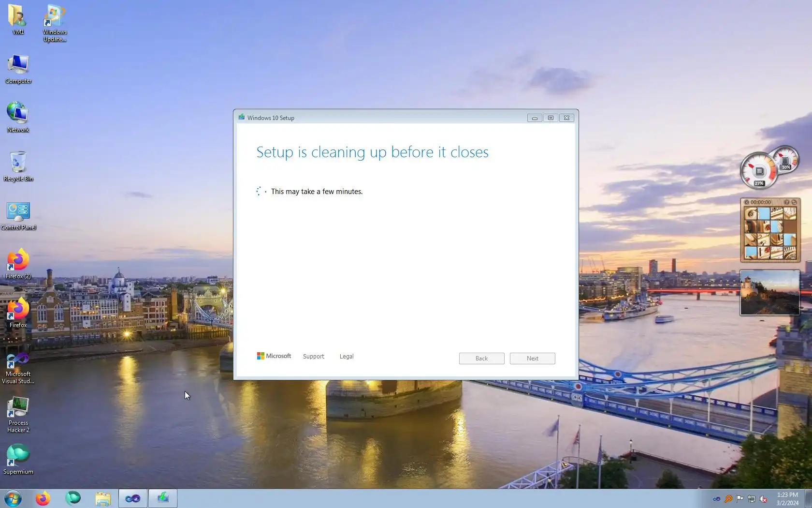Viewport: 812px width, 508px height.
Task: Click the Back button in Setup
Action: [x=481, y=359]
